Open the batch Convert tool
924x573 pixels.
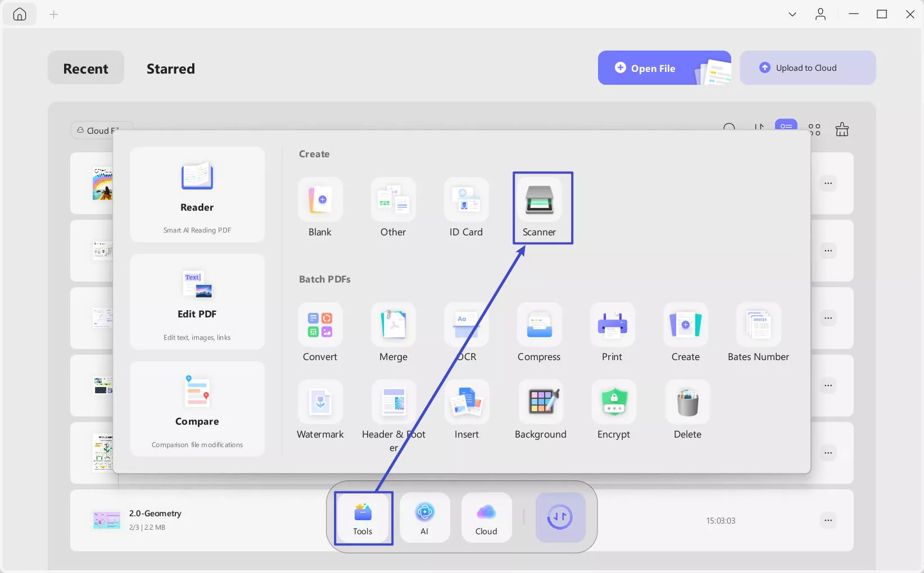pos(320,332)
